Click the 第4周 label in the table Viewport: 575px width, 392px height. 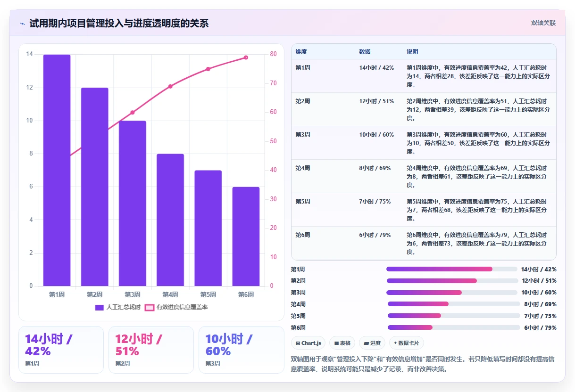[303, 168]
